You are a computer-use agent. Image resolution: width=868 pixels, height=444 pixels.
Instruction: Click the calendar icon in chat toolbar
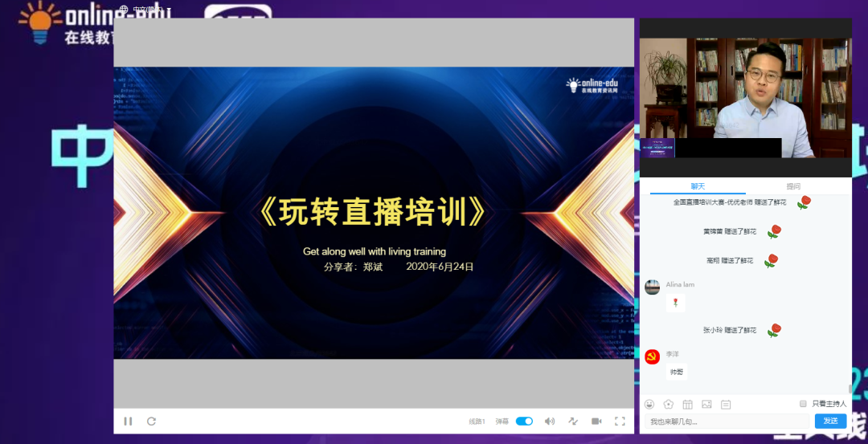(x=687, y=404)
